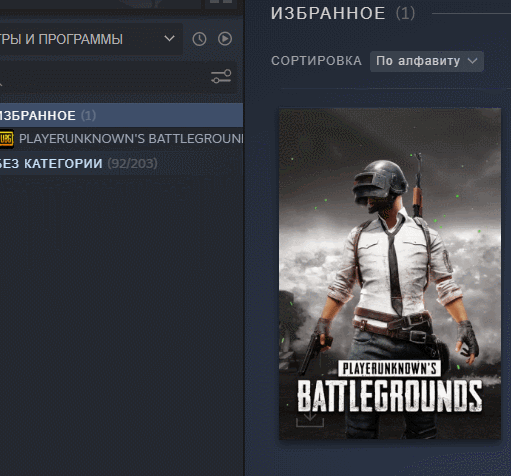511x476 pixels.
Task: Open advanced filter sliders icon
Action: click(221, 77)
